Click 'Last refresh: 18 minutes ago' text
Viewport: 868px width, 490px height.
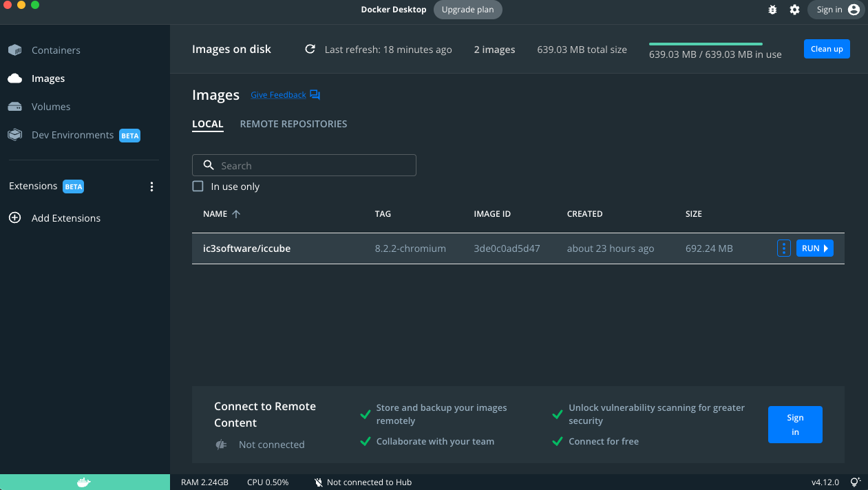pos(388,50)
